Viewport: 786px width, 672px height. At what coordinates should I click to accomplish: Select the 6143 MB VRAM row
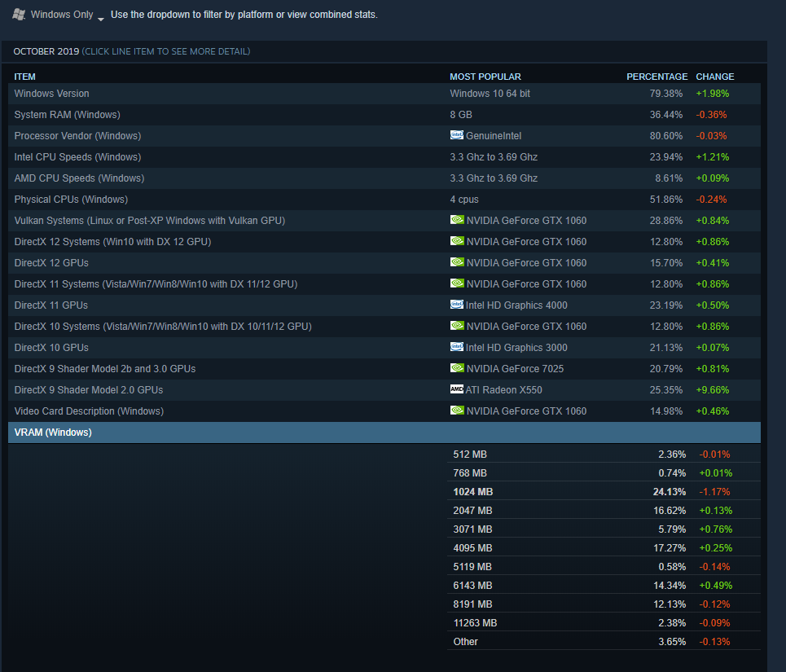point(604,586)
